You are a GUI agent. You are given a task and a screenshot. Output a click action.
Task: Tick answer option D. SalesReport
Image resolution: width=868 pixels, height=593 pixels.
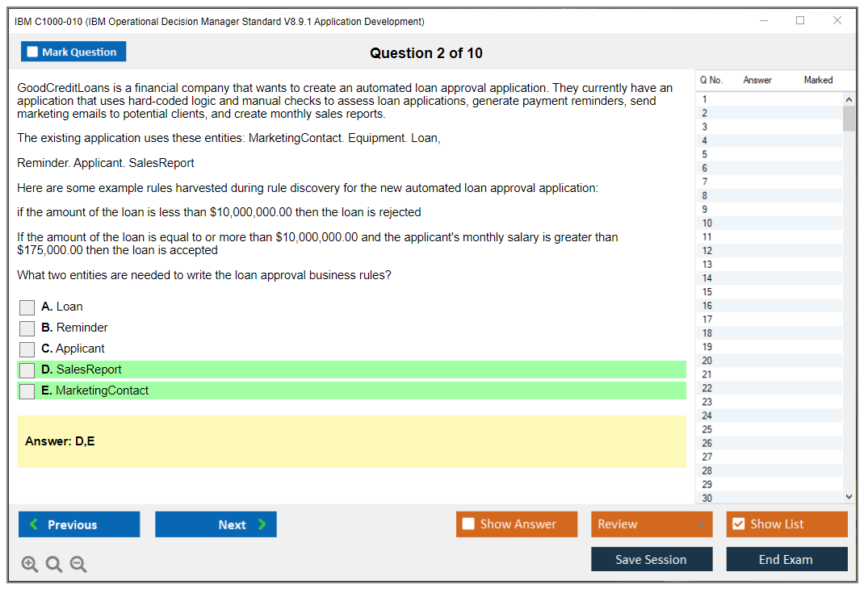coord(27,370)
